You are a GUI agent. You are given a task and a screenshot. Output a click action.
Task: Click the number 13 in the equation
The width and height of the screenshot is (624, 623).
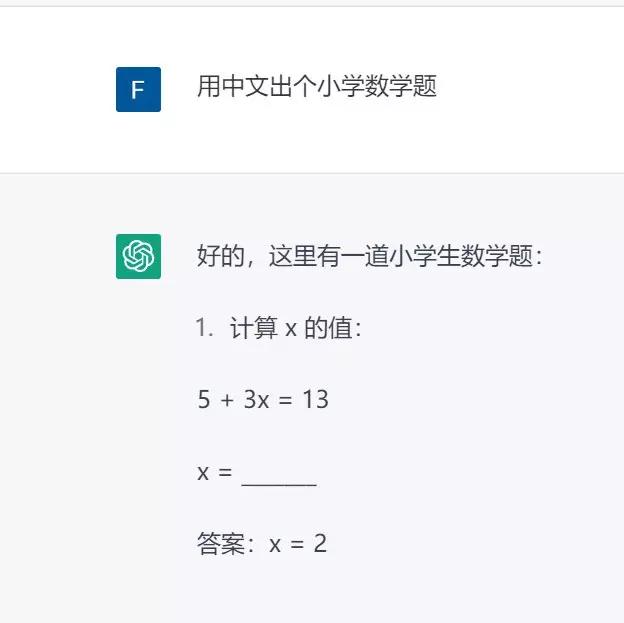click(x=315, y=400)
